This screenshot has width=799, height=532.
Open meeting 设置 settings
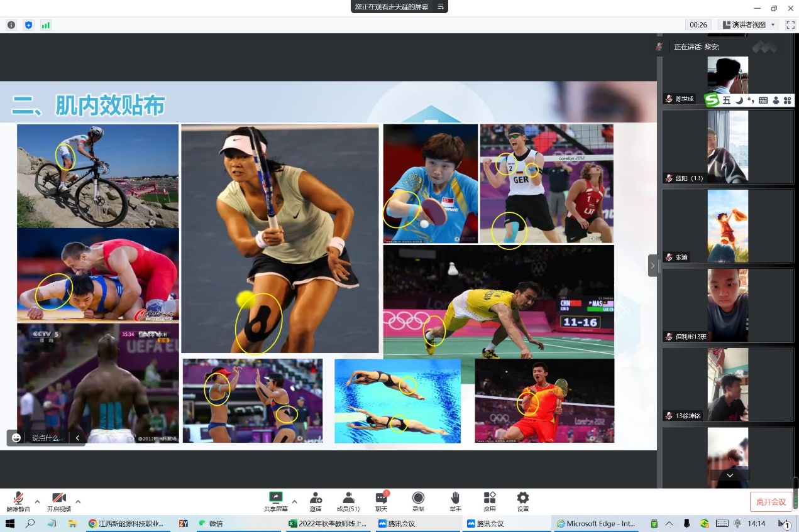(x=523, y=502)
